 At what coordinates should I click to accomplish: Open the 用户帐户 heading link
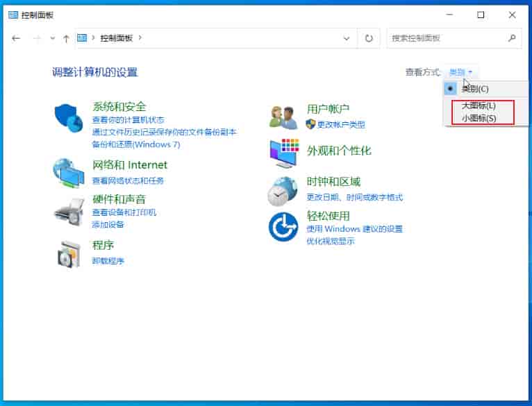click(328, 109)
